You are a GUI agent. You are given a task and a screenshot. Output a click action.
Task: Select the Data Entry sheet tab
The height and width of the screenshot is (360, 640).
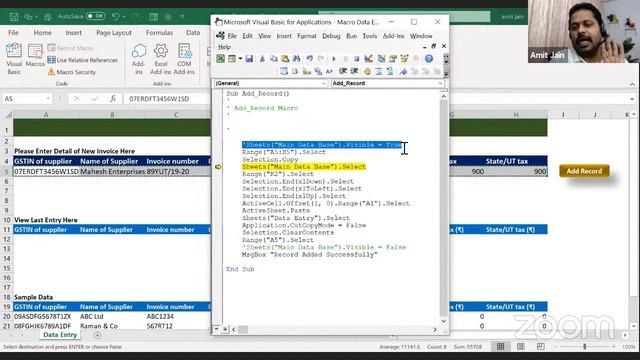[60, 335]
